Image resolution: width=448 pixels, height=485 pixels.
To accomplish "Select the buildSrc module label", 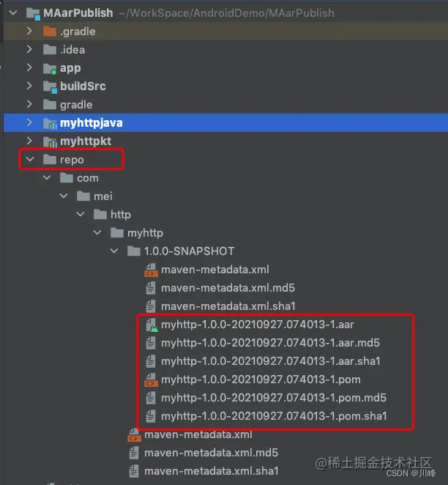I will [x=83, y=86].
